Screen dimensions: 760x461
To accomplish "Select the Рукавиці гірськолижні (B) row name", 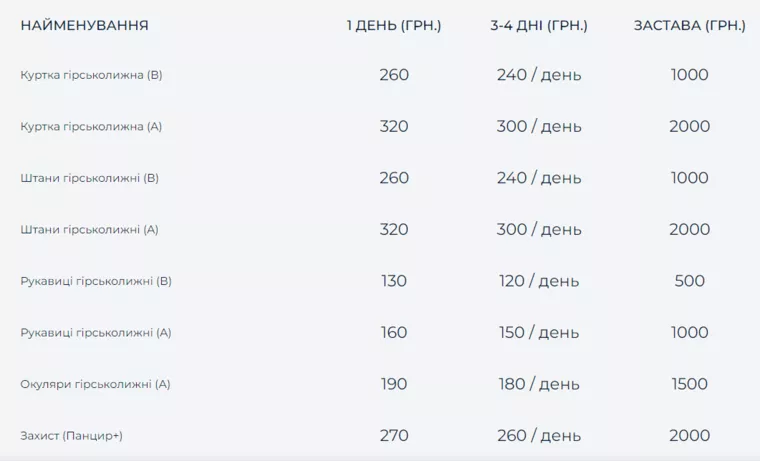I will [96, 281].
